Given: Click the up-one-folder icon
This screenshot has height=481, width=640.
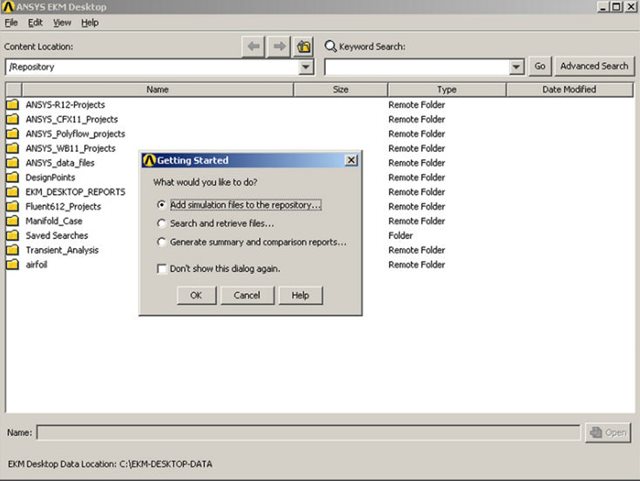Looking at the screenshot, I should [x=303, y=47].
